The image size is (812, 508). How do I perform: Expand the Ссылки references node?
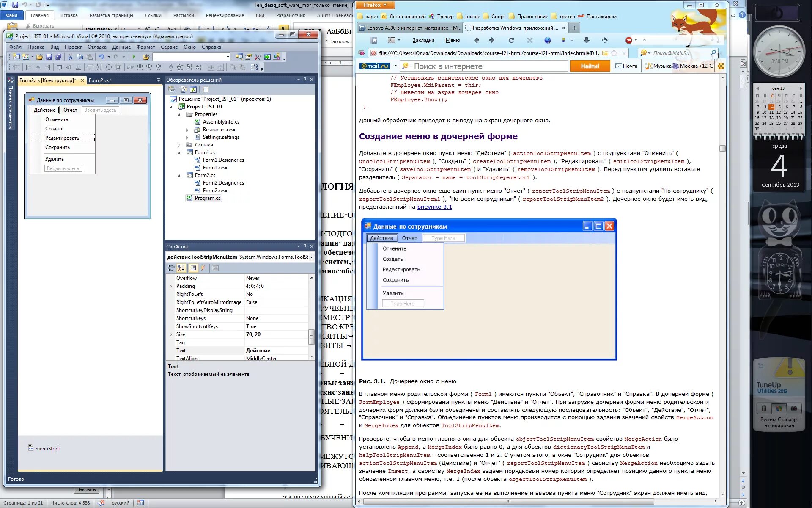click(x=179, y=145)
